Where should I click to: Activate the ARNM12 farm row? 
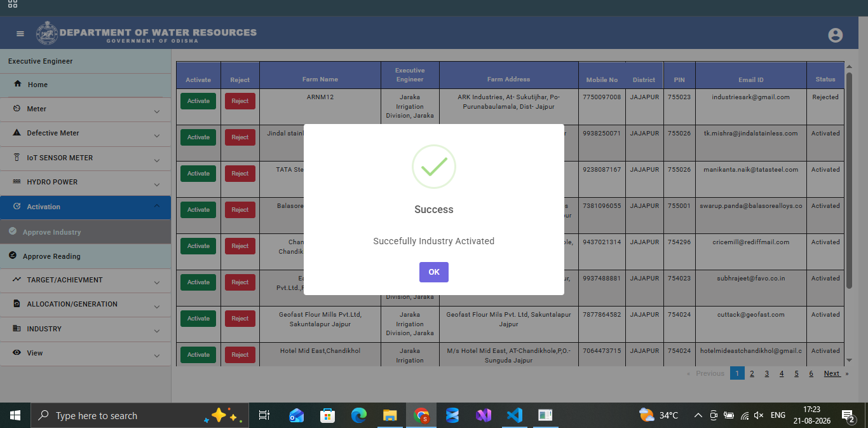click(x=198, y=101)
